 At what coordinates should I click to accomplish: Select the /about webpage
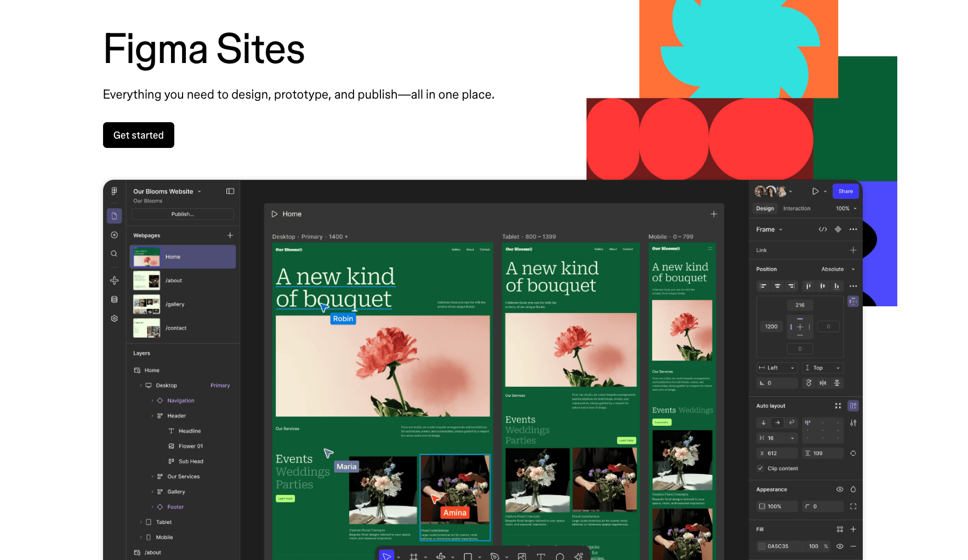[x=183, y=281]
